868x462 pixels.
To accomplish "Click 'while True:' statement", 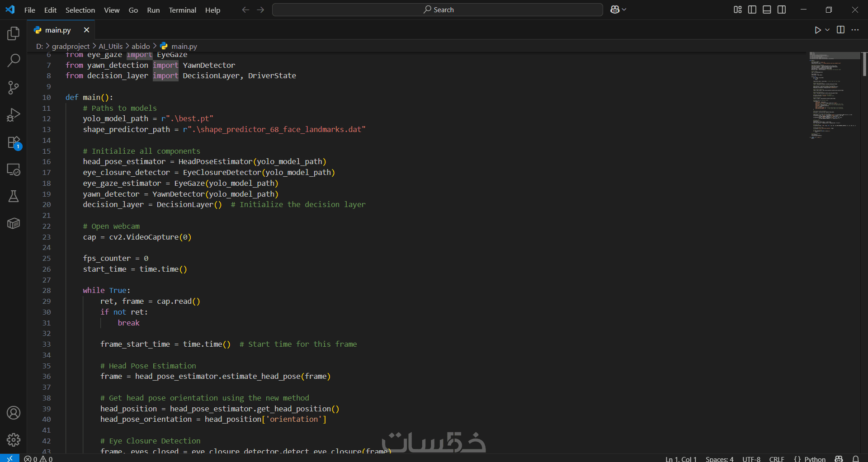I will click(x=107, y=290).
